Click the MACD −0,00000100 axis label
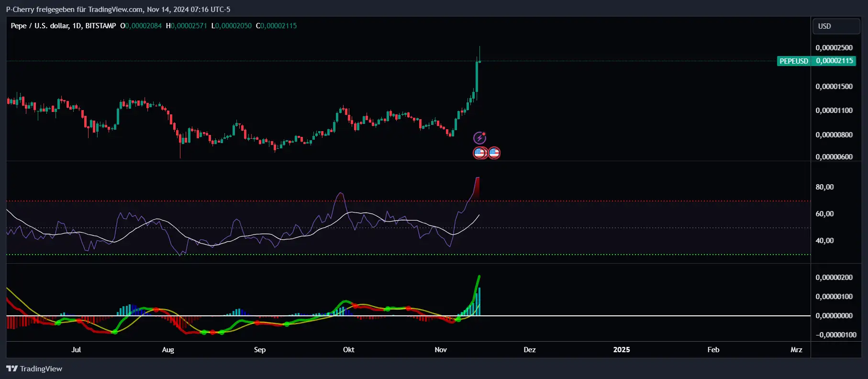Screen dimensions: 868x379 click(835, 335)
